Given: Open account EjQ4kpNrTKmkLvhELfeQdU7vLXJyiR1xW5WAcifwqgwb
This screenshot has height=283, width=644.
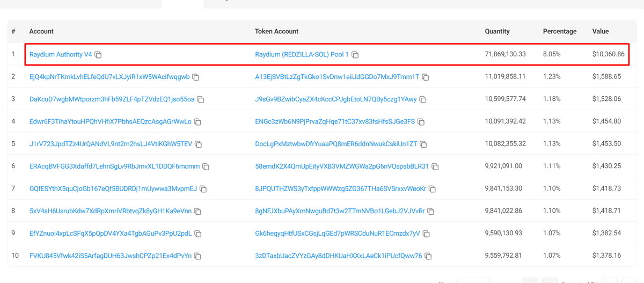Looking at the screenshot, I should click(x=109, y=77).
